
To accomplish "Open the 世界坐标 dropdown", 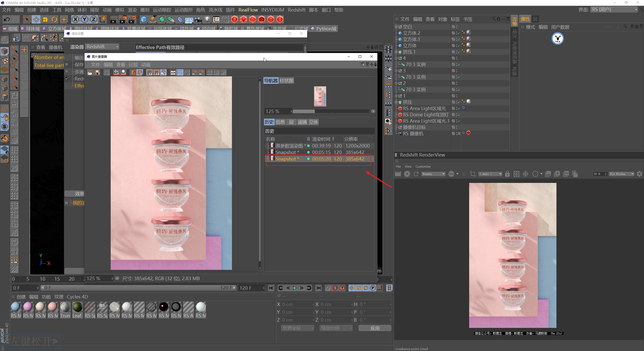I will [x=298, y=328].
